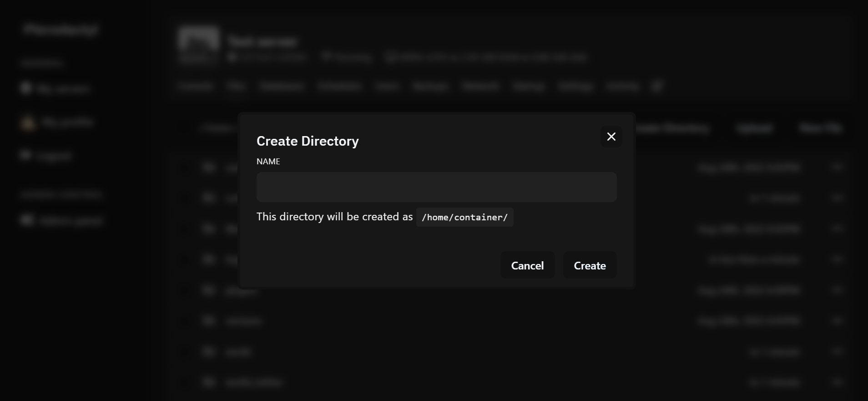868x401 pixels.
Task: Click the /home/container/ path label
Action: 464,217
